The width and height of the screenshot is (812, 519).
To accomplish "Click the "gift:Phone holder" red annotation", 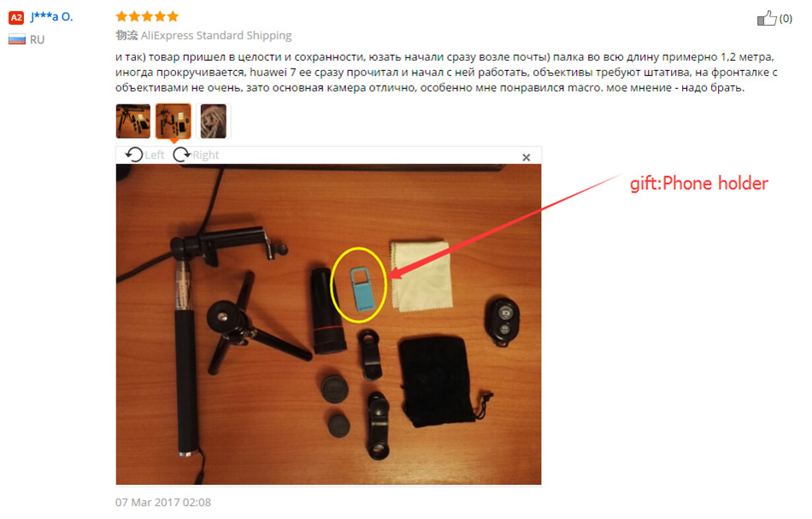I will (699, 183).
